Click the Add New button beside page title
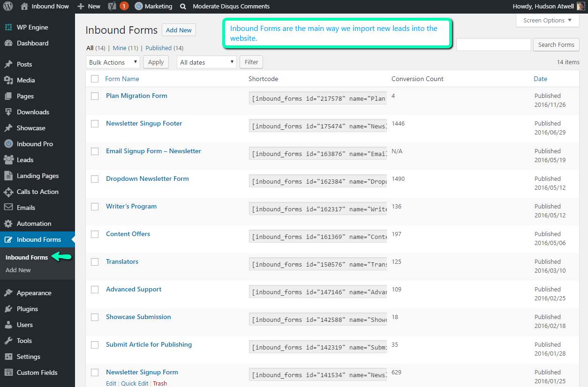 (179, 30)
